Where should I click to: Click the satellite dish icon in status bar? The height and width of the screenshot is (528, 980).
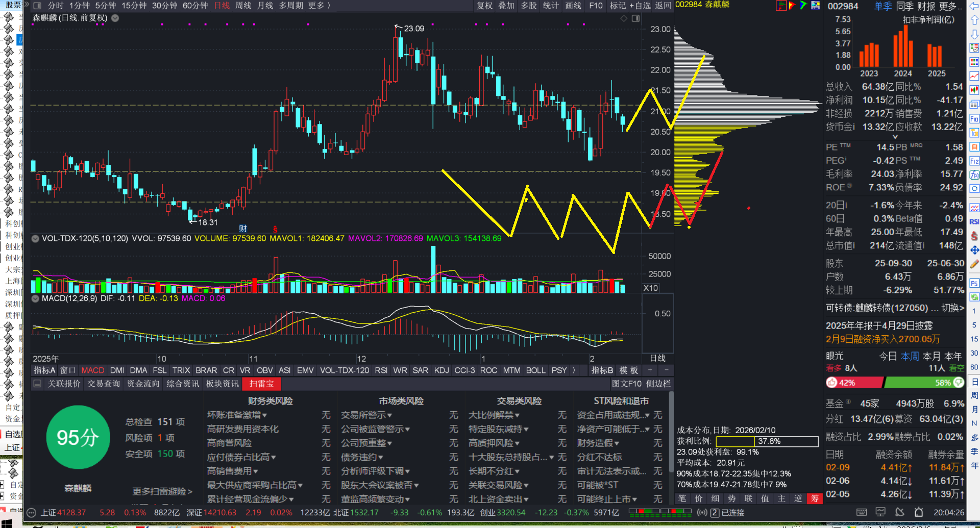point(900,512)
